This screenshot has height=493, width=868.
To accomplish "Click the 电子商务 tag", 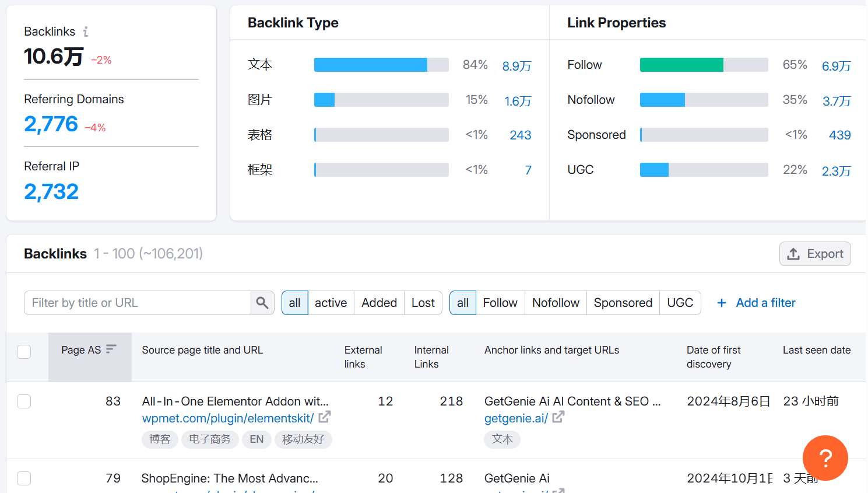I will [210, 439].
